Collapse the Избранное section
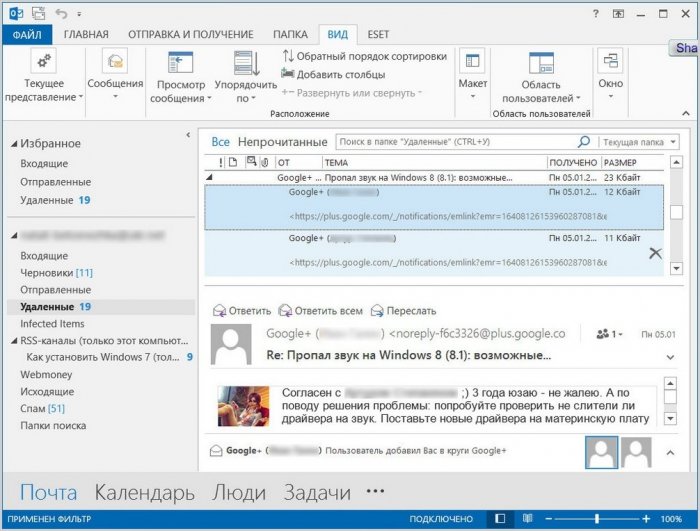The height and width of the screenshot is (531, 700). pos(14,144)
